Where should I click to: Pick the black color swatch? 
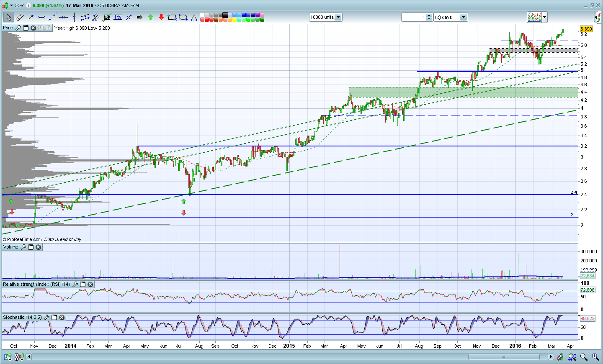coord(225,15)
